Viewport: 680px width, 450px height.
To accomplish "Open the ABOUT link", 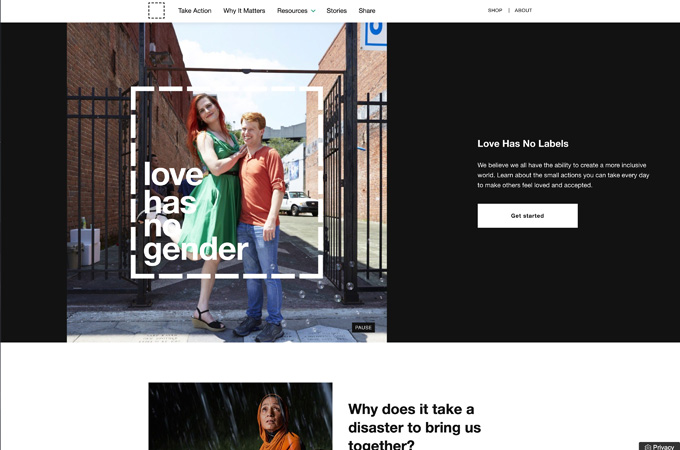I will pyautogui.click(x=523, y=10).
